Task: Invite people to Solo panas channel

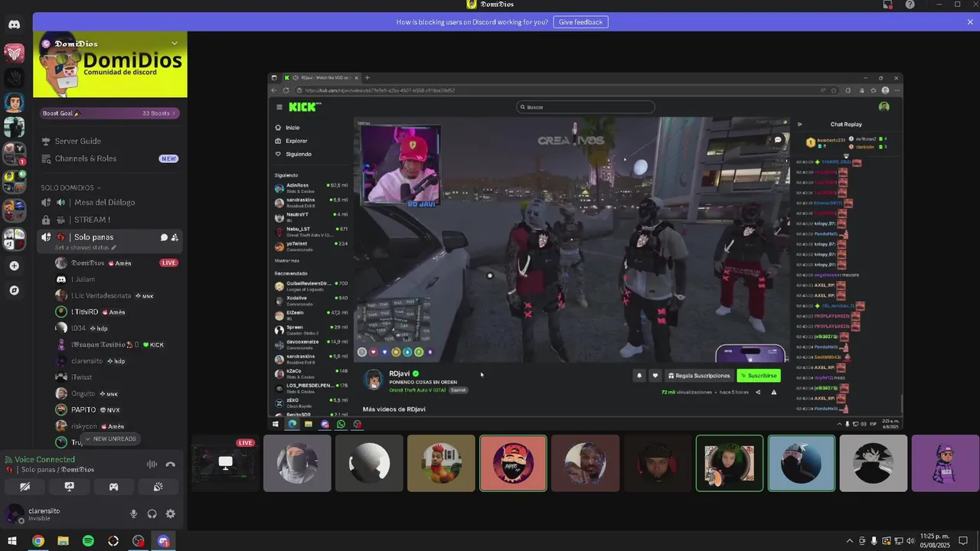Action: click(175, 237)
